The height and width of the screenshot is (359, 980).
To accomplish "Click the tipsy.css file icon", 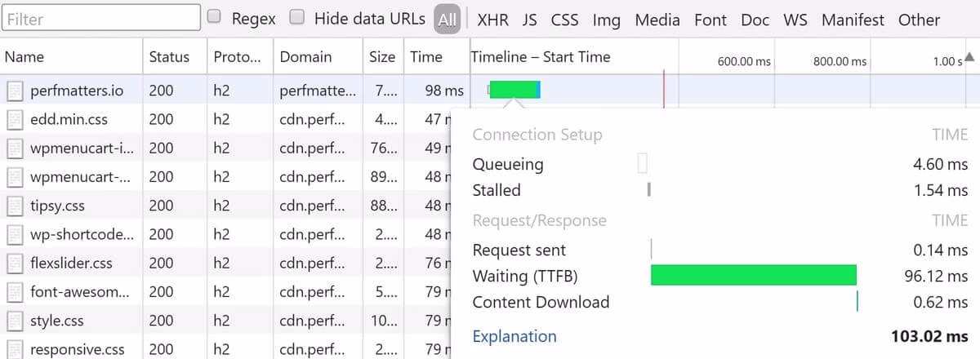I will click(16, 205).
